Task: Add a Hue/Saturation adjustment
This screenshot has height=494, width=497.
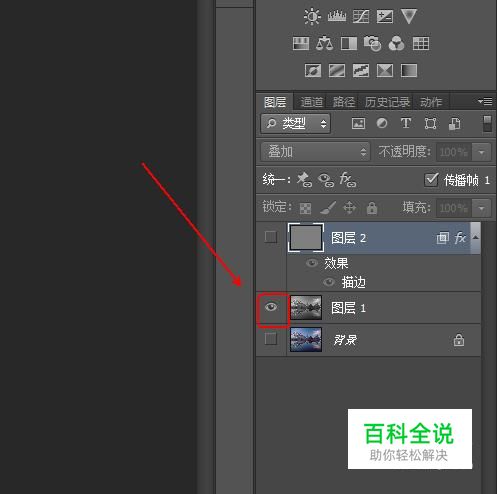Action: (301, 44)
